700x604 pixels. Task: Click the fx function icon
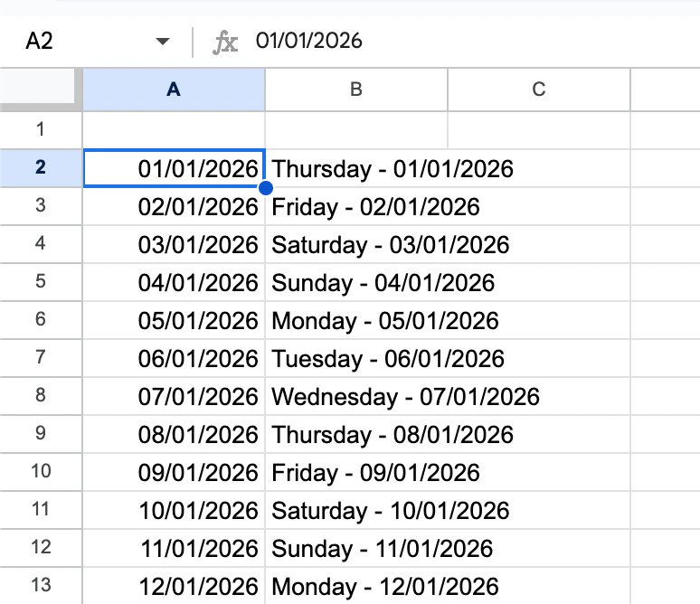pos(225,41)
